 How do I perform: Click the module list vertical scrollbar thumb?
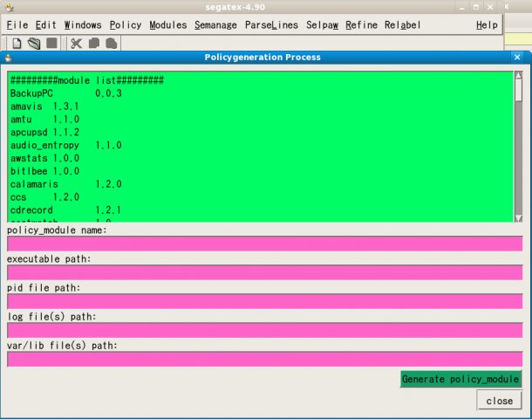[x=518, y=91]
